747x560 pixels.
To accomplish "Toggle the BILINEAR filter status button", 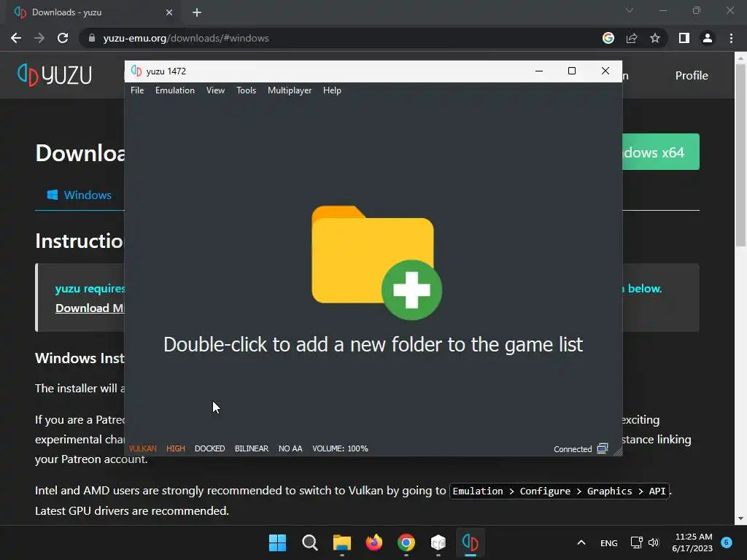I will 252,448.
